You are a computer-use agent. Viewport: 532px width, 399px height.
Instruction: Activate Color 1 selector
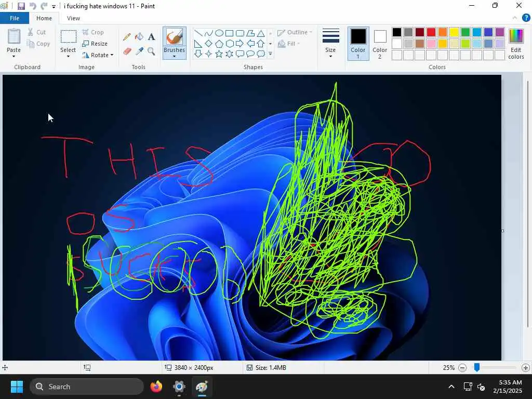point(358,44)
